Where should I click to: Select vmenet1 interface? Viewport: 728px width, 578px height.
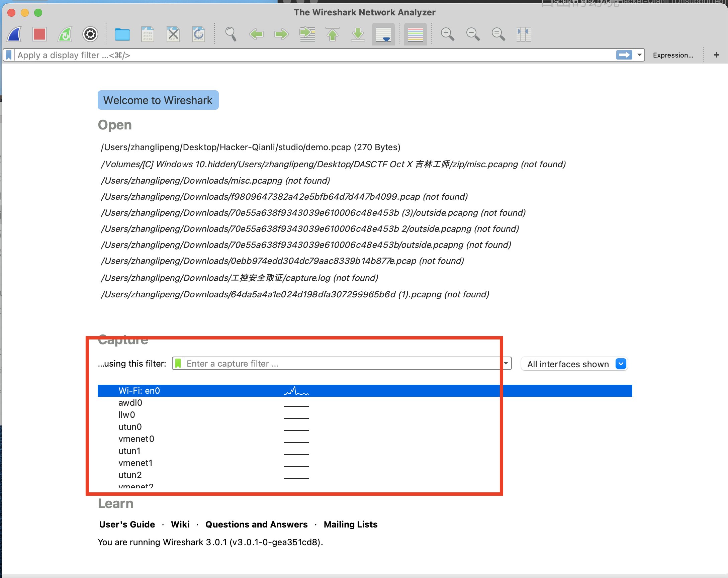365,463
